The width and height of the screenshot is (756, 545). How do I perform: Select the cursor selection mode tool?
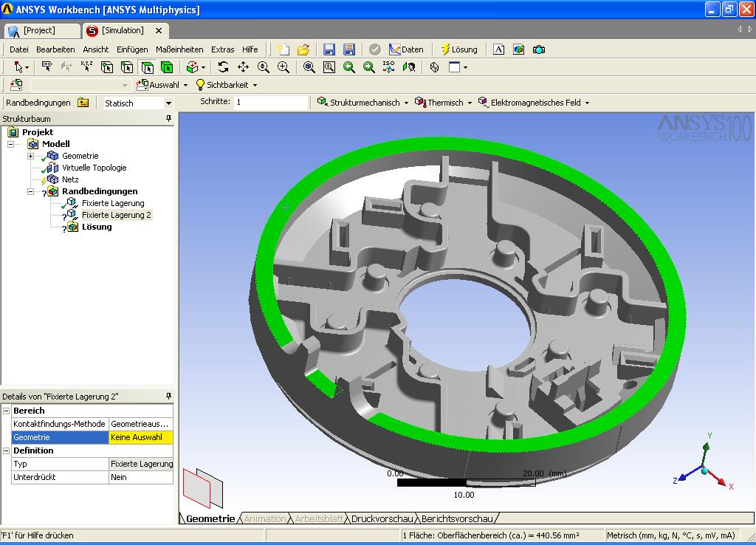coord(18,67)
